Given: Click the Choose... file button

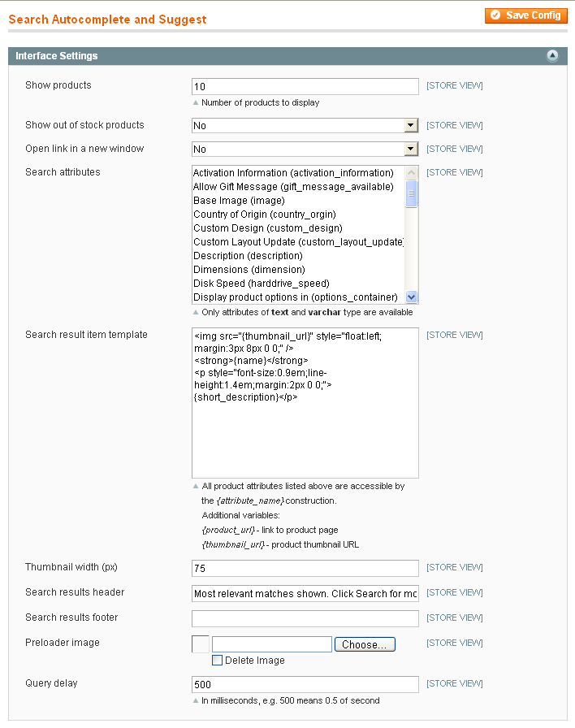Looking at the screenshot, I should point(365,644).
